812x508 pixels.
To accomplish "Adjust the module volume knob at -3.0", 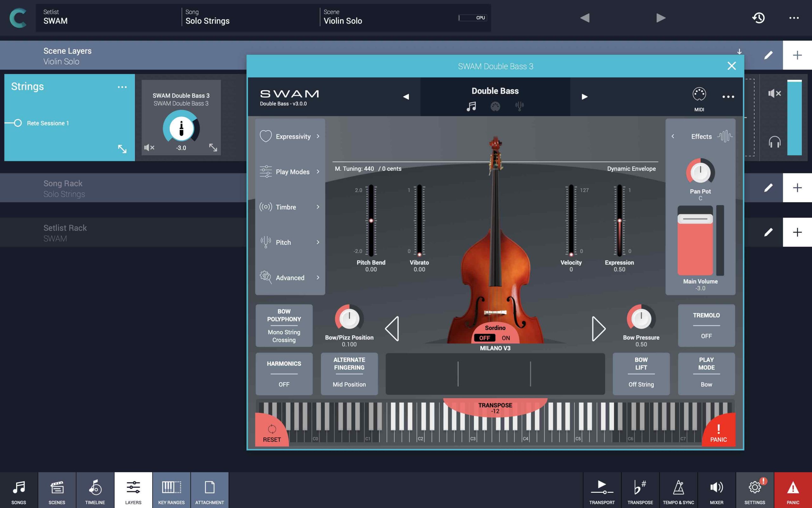I will (x=181, y=128).
